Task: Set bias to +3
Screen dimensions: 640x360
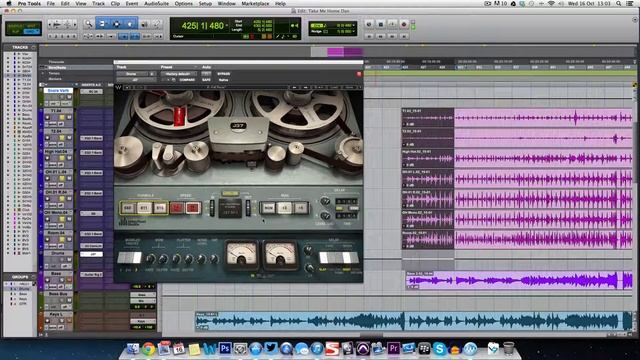Action: 284,208
